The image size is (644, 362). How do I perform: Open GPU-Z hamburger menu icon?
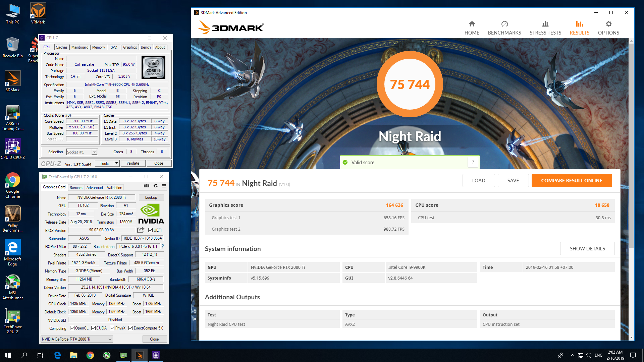[164, 186]
